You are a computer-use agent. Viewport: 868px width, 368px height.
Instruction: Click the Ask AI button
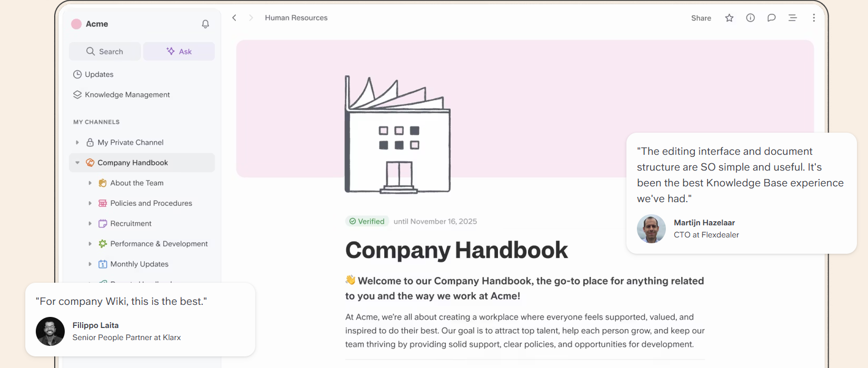click(179, 52)
